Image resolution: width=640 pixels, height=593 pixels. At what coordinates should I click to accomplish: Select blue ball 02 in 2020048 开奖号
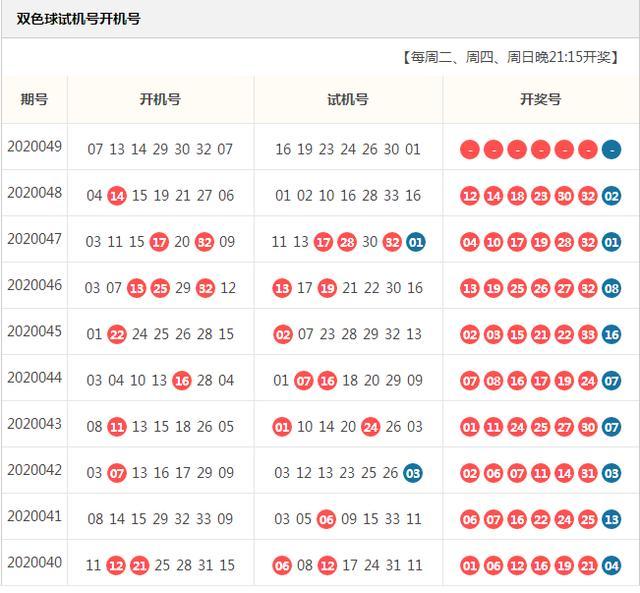[x=611, y=196]
